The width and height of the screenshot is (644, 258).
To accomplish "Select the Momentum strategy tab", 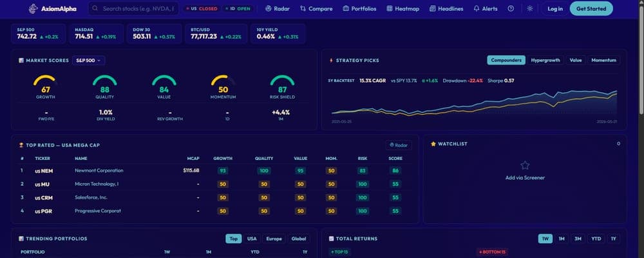I will pyautogui.click(x=604, y=60).
